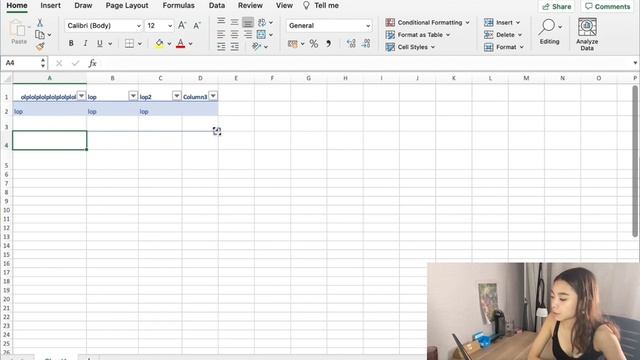Click the Merge & Center icon
Image resolution: width=640 pixels, height=360 pixels.
[x=261, y=34]
